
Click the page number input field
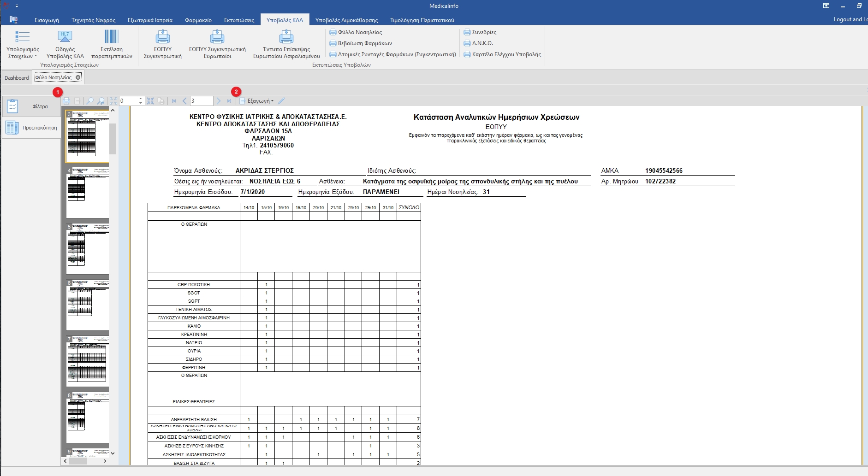coord(201,101)
